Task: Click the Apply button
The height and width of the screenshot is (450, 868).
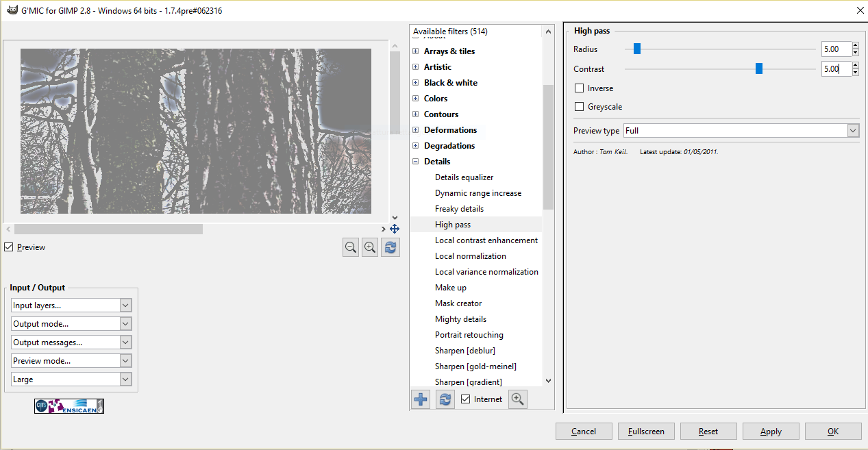Action: pos(771,431)
